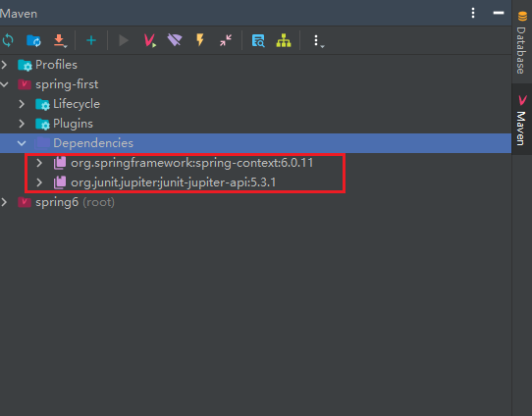Open Maven analyze dependencies search icon
The height and width of the screenshot is (416, 532).
coord(258,40)
